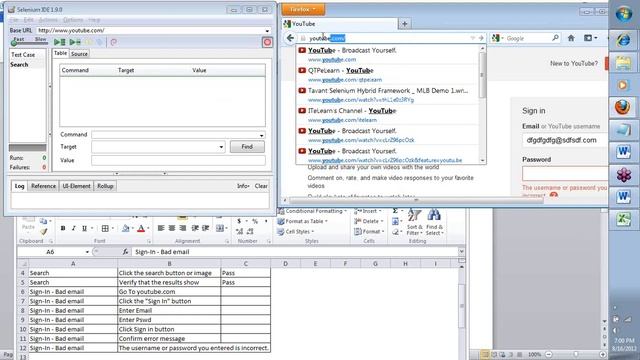Click the Decrease Indent icon in Excel
Viewport: 640px width, 360px height.
coord(195,228)
